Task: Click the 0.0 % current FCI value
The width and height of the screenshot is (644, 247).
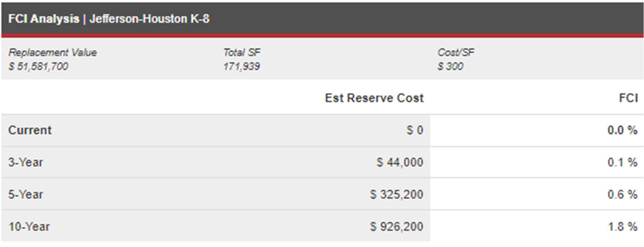Action: [622, 130]
